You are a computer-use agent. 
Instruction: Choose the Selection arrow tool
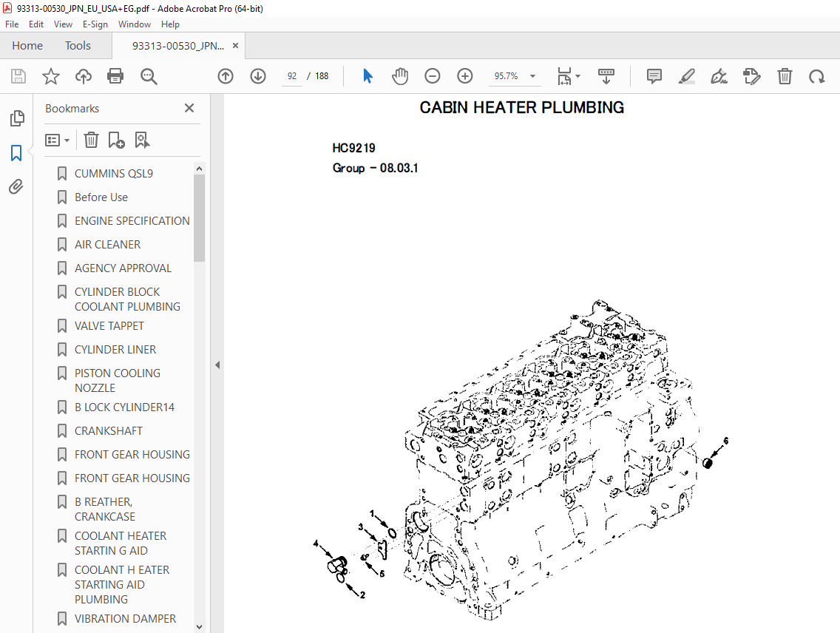tap(367, 76)
